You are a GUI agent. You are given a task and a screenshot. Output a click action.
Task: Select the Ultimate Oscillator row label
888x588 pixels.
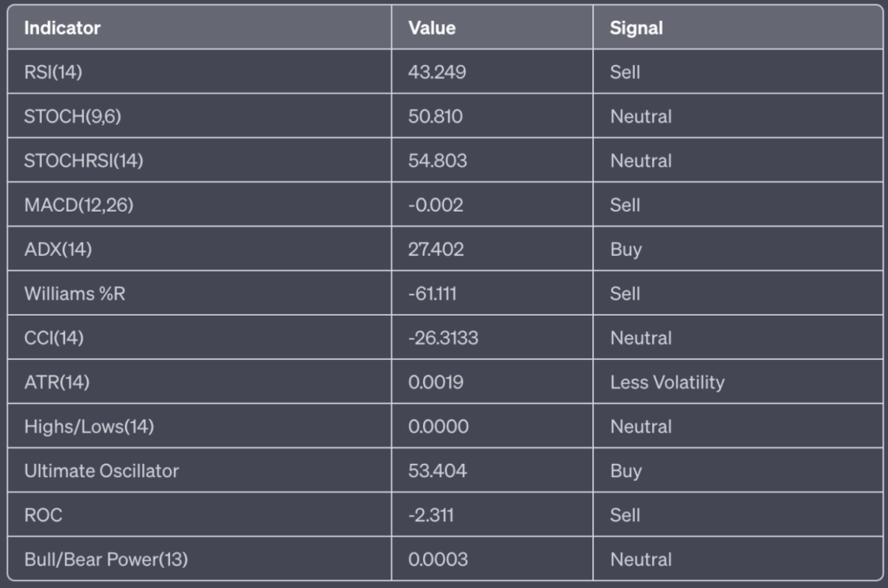pos(101,471)
